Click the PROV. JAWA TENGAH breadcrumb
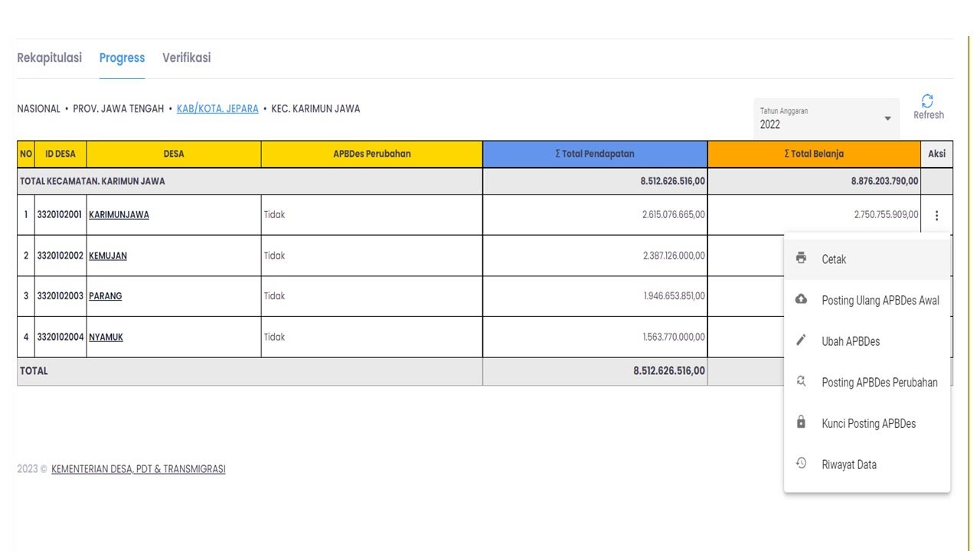980x551 pixels. [119, 109]
